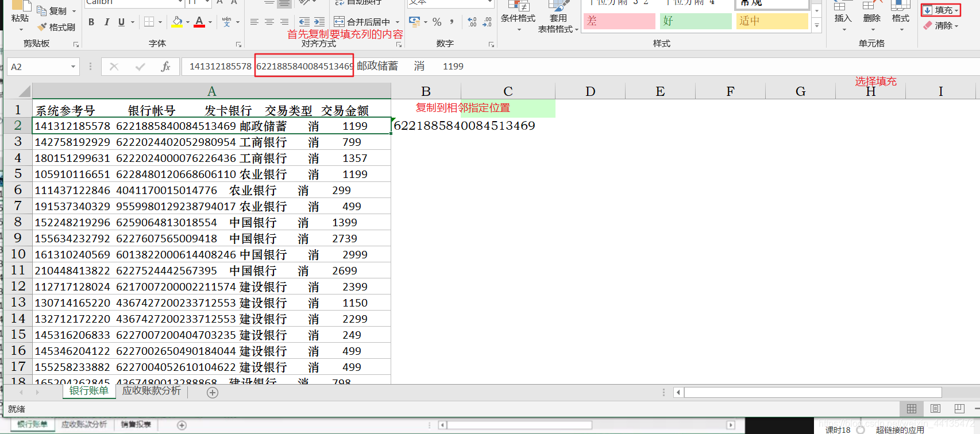Click the formula bar confirm checkmark
Image resolution: width=980 pixels, height=434 pixels.
pos(140,67)
